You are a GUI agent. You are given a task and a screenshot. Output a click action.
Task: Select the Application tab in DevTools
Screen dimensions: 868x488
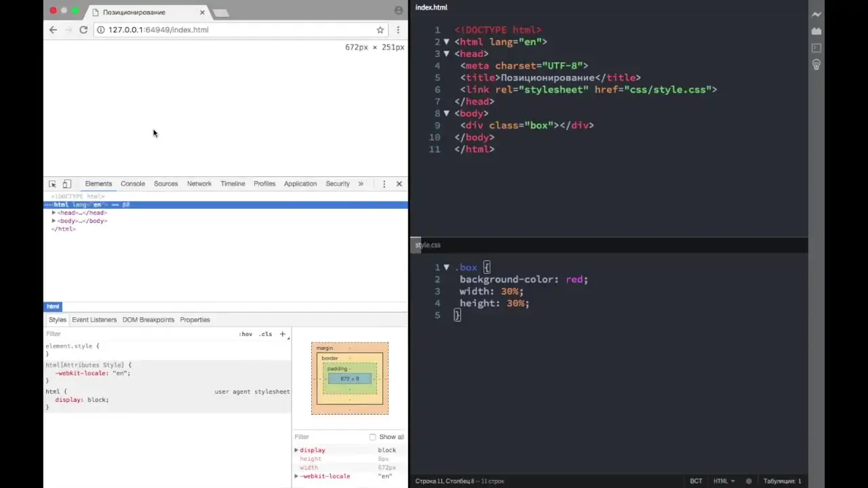tap(300, 184)
